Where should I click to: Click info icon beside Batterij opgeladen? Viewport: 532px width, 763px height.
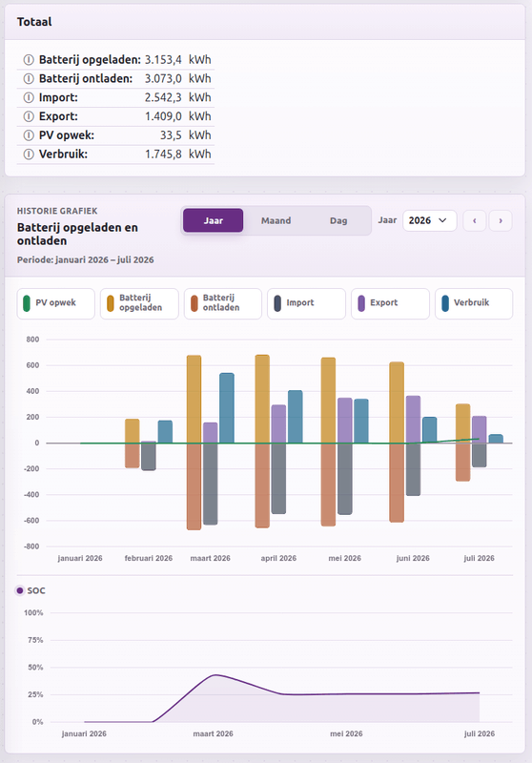coord(29,60)
